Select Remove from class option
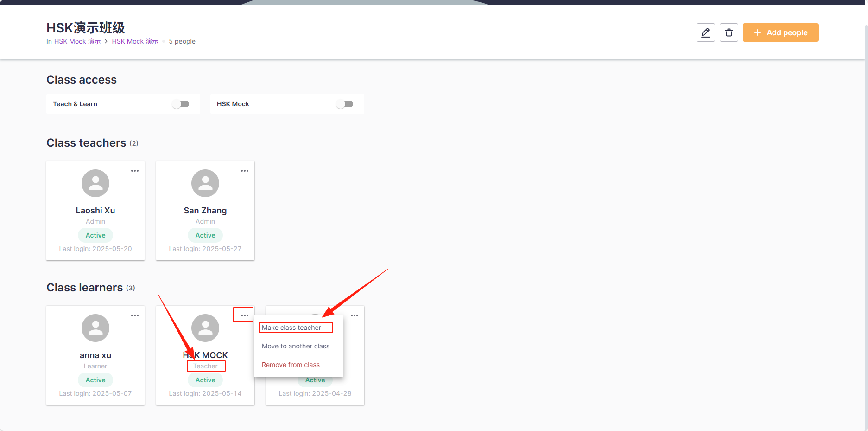868x431 pixels. pos(291,365)
